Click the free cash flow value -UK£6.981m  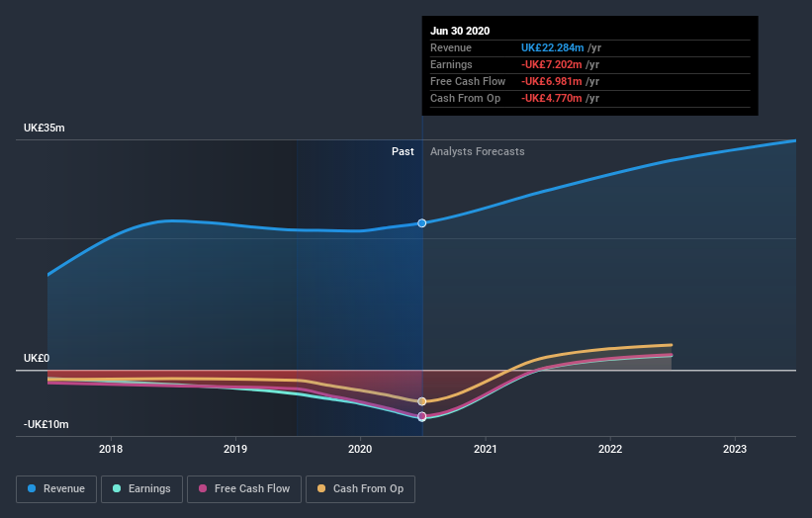point(552,81)
